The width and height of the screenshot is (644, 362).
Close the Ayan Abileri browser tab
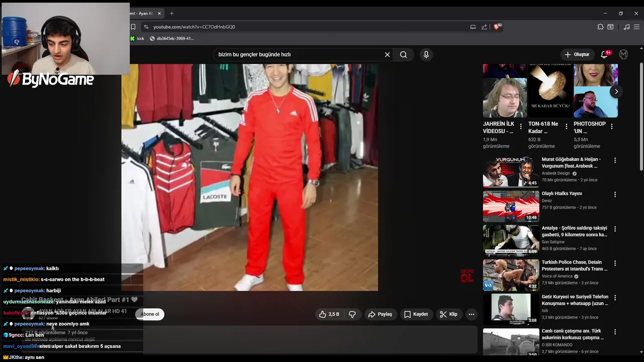click(x=159, y=14)
